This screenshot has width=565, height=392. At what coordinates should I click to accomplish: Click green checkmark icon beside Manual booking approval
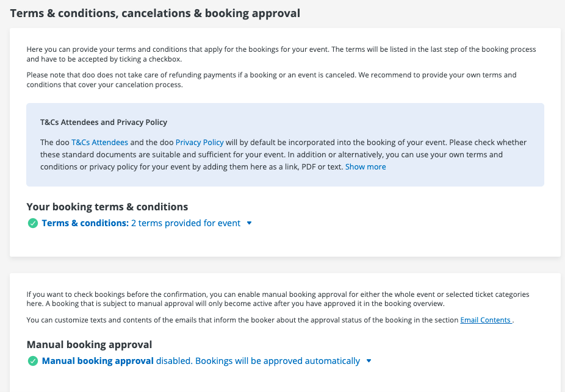pos(33,361)
